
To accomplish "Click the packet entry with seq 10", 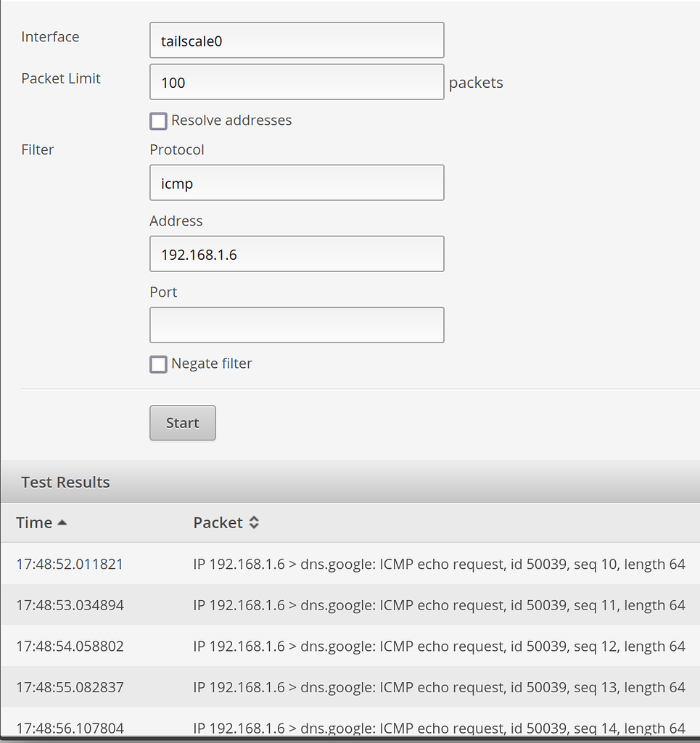I will pyautogui.click(x=439, y=564).
